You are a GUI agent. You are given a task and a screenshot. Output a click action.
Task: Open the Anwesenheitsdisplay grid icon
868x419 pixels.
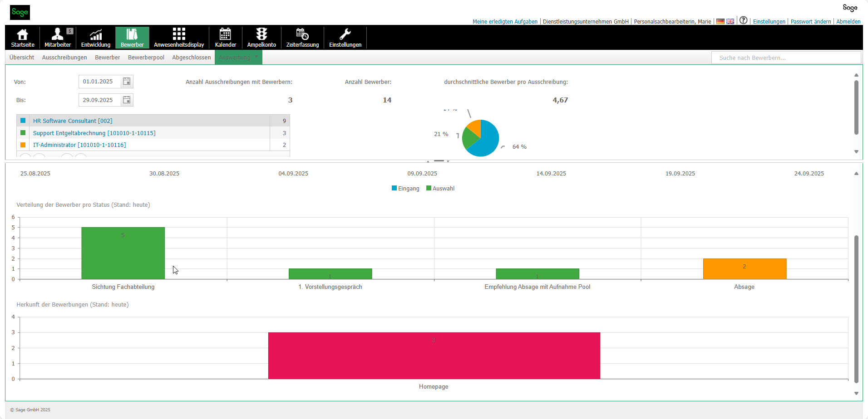click(179, 38)
